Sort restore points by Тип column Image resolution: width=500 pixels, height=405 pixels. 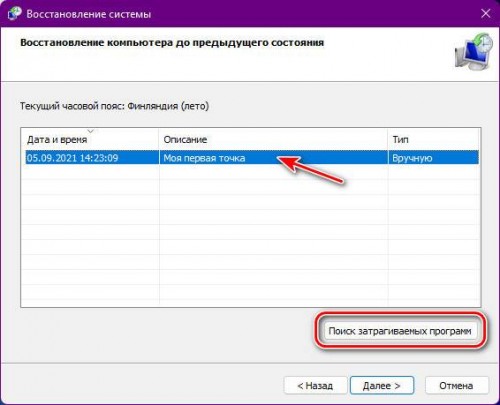(433, 139)
